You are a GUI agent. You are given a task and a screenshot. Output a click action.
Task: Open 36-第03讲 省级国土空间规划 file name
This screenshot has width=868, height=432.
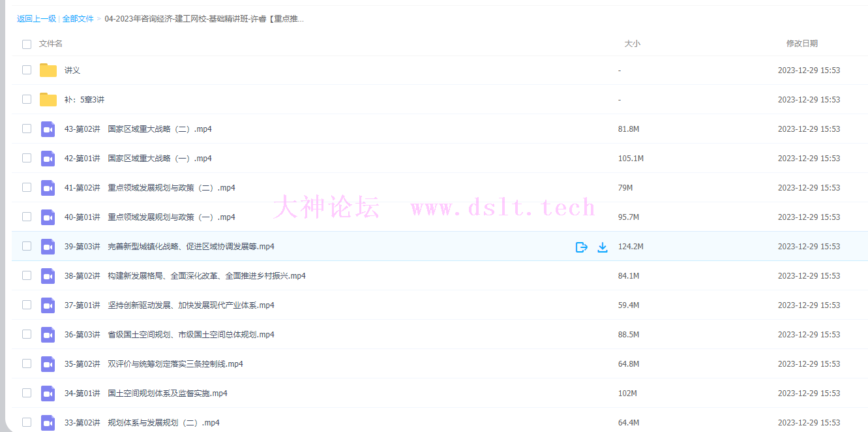[x=170, y=335]
